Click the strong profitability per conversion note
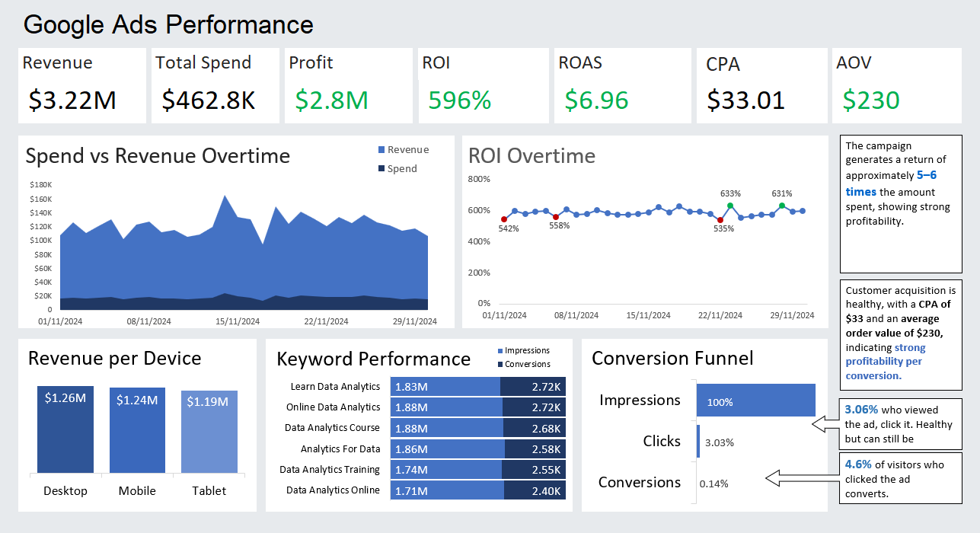This screenshot has width=980, height=533. click(x=901, y=337)
